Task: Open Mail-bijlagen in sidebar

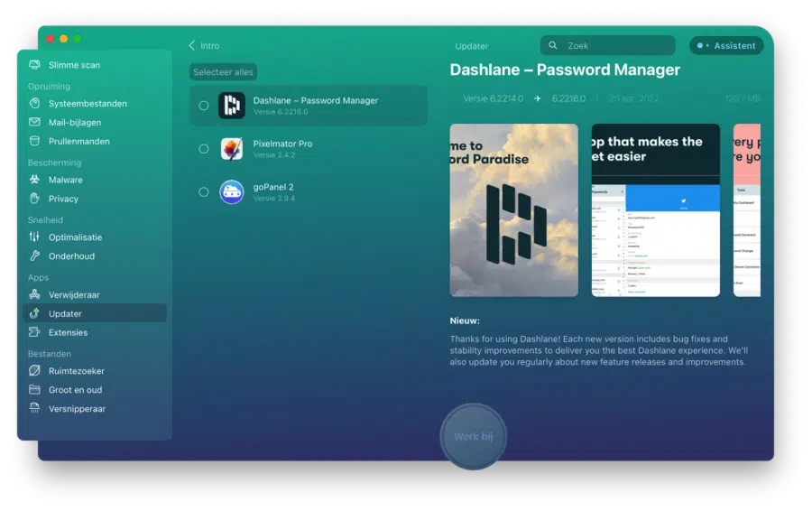Action: pyautogui.click(x=97, y=122)
